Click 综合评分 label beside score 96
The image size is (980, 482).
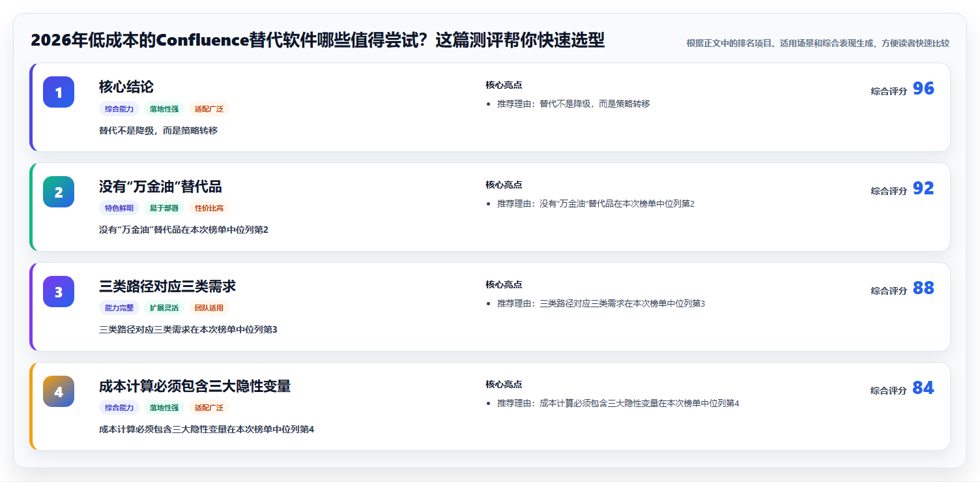[x=889, y=91]
